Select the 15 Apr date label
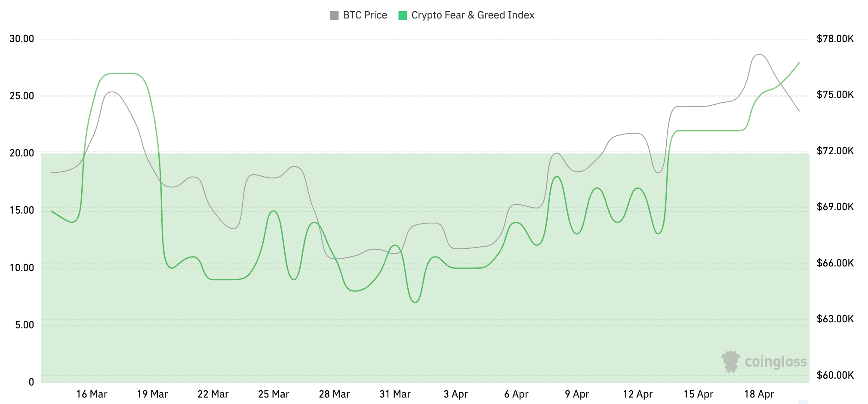Viewport: 868px width, 404px height. tap(698, 394)
